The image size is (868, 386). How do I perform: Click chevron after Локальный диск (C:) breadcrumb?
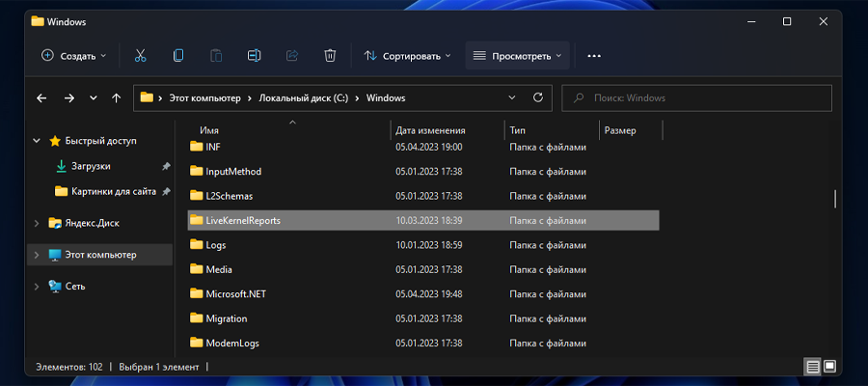[x=357, y=98]
